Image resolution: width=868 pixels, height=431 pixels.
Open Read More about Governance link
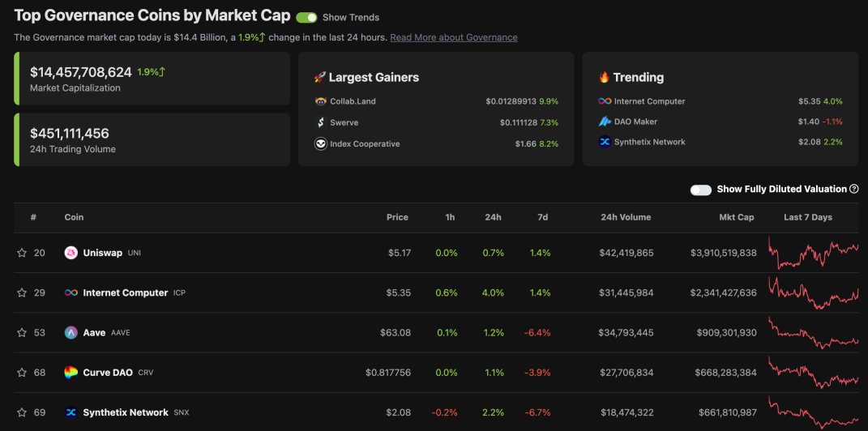coord(454,37)
